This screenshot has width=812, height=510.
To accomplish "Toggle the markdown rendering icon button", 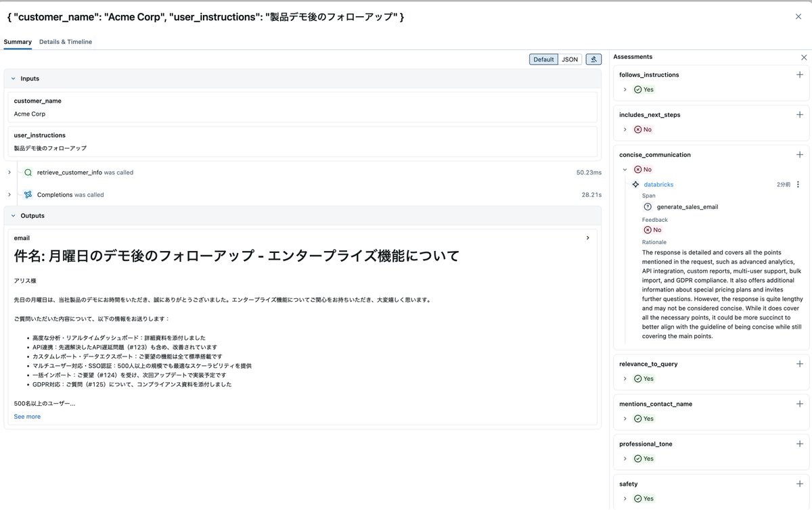I will point(593,60).
